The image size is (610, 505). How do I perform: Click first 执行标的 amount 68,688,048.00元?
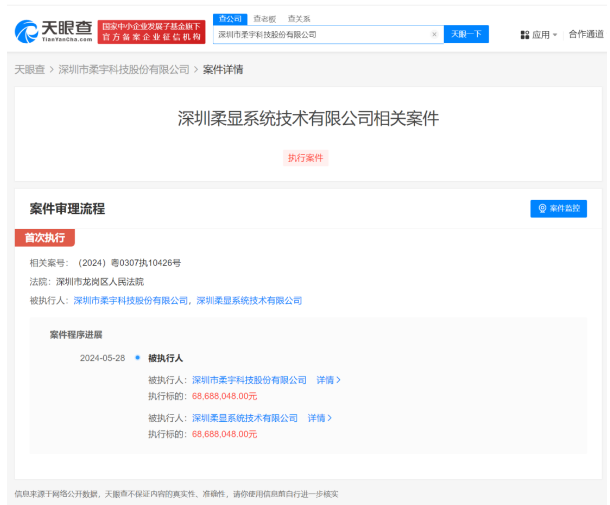click(224, 396)
